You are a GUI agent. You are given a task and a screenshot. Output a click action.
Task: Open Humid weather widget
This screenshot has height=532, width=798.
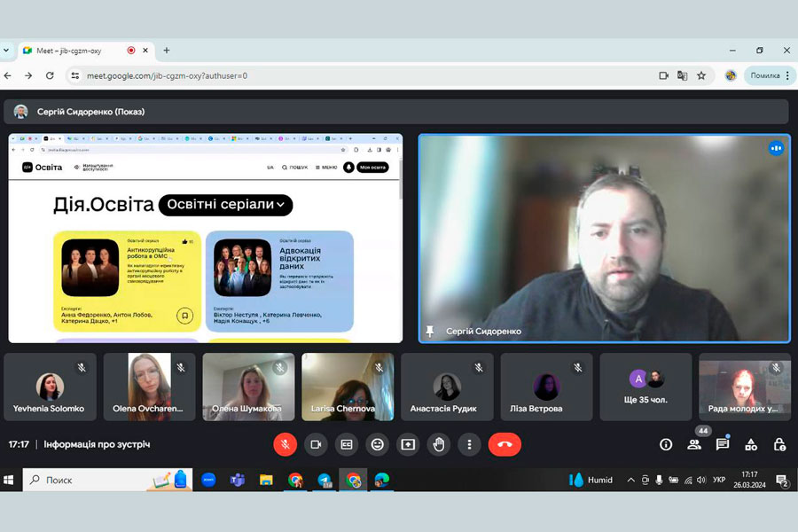(x=591, y=480)
